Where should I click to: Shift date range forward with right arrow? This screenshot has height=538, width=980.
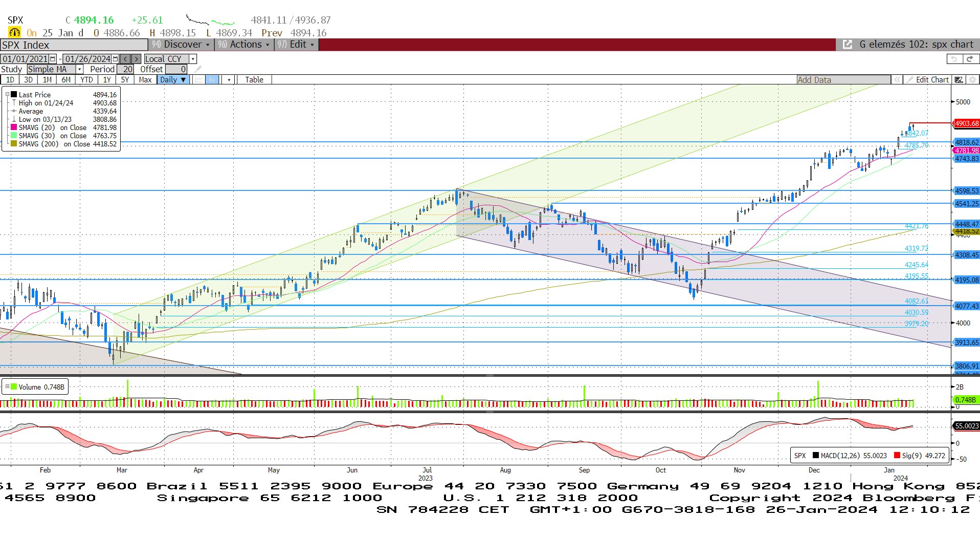(136, 59)
